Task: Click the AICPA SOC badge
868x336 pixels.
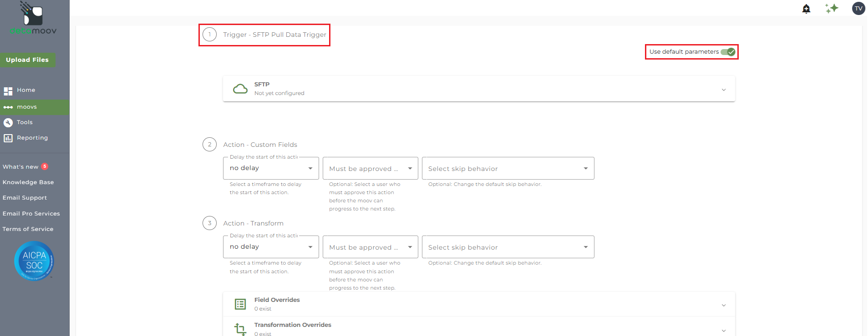Action: point(34,261)
